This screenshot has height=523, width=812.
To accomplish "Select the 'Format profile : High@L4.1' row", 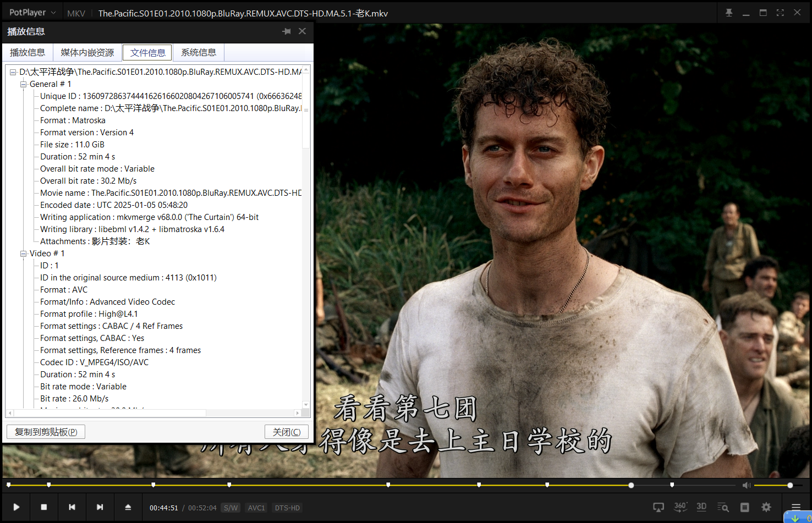I will click(89, 314).
